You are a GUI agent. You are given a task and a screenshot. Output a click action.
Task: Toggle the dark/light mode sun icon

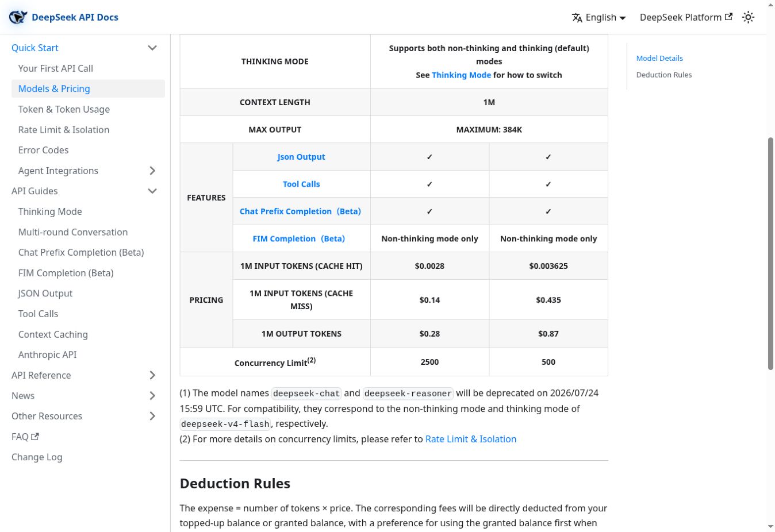[x=748, y=17]
